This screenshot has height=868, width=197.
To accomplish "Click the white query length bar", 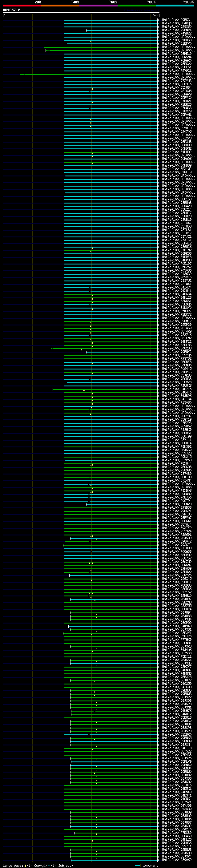I will (81, 12).
